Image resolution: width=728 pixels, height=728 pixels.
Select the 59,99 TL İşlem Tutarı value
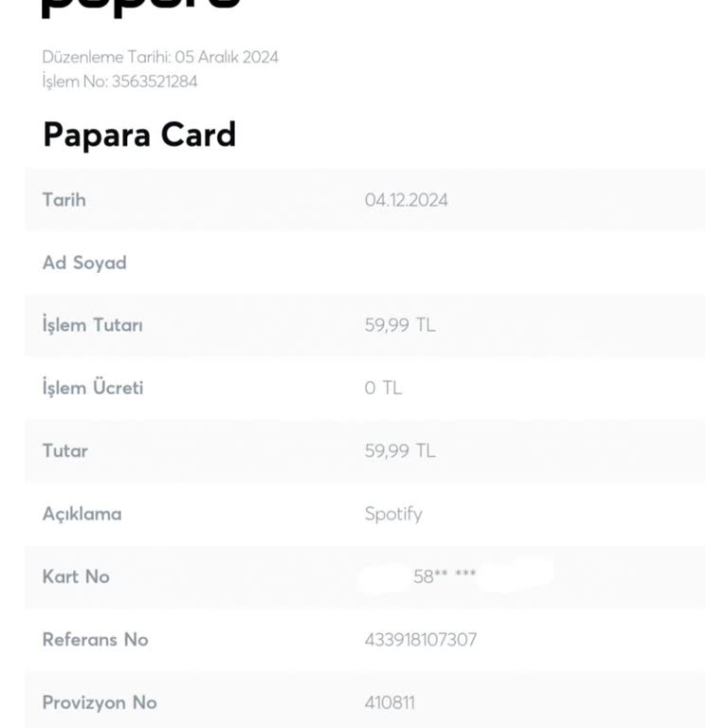point(400,325)
